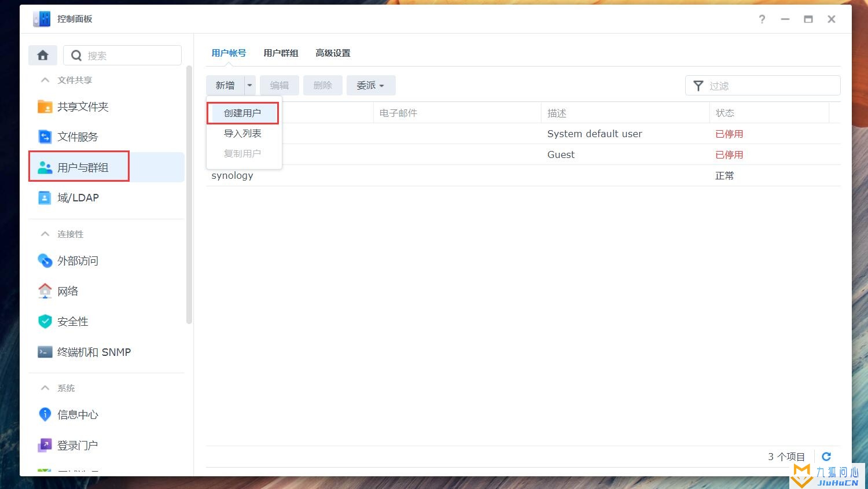Image resolution: width=868 pixels, height=489 pixels.
Task: Open the 共享文件夹 folder icon
Action: tap(45, 106)
